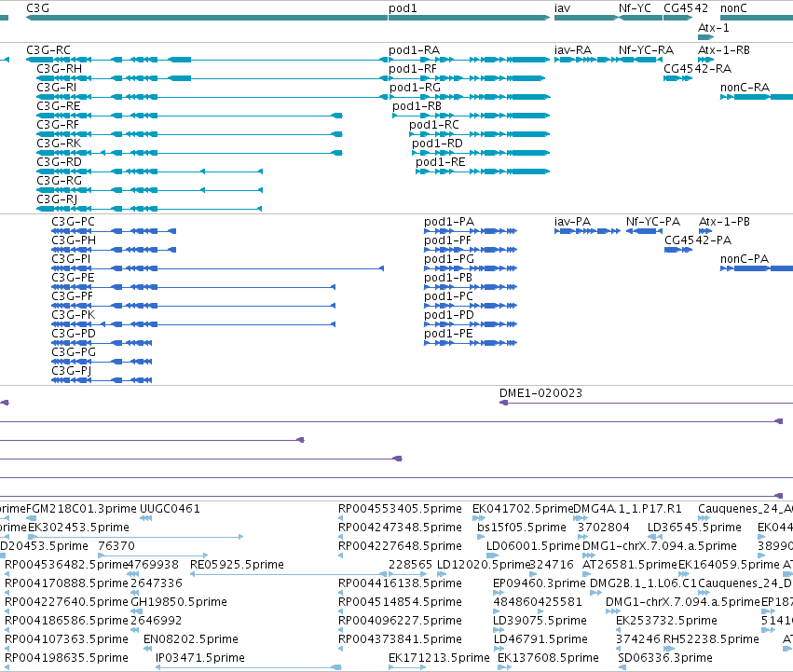Click the C3G gene label
The height and width of the screenshot is (672, 793).
(x=37, y=8)
